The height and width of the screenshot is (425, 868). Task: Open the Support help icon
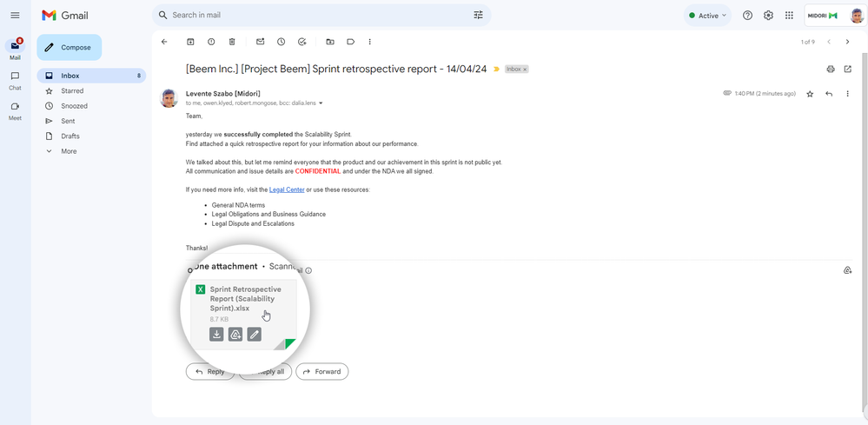click(747, 16)
